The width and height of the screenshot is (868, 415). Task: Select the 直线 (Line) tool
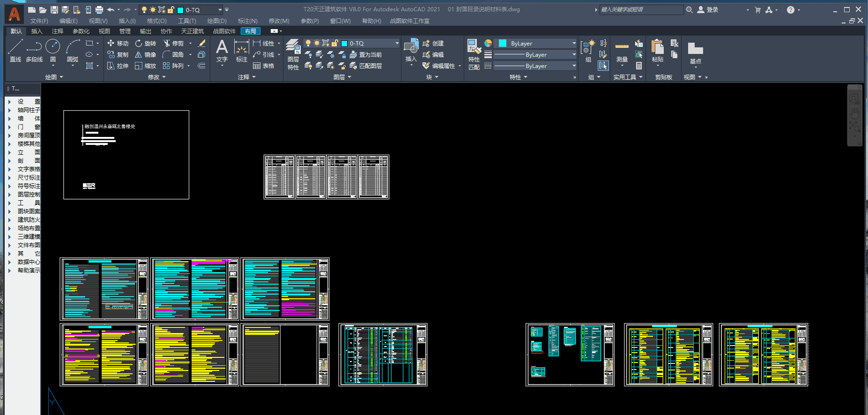15,50
